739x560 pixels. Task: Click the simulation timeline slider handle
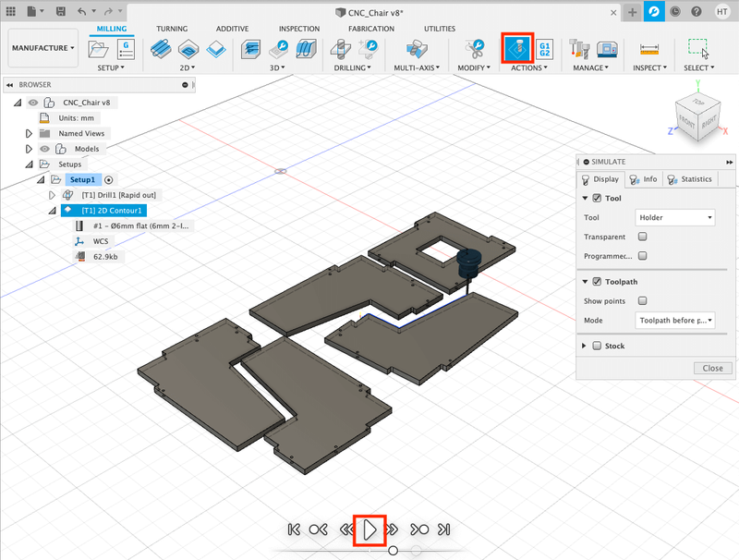[393, 551]
